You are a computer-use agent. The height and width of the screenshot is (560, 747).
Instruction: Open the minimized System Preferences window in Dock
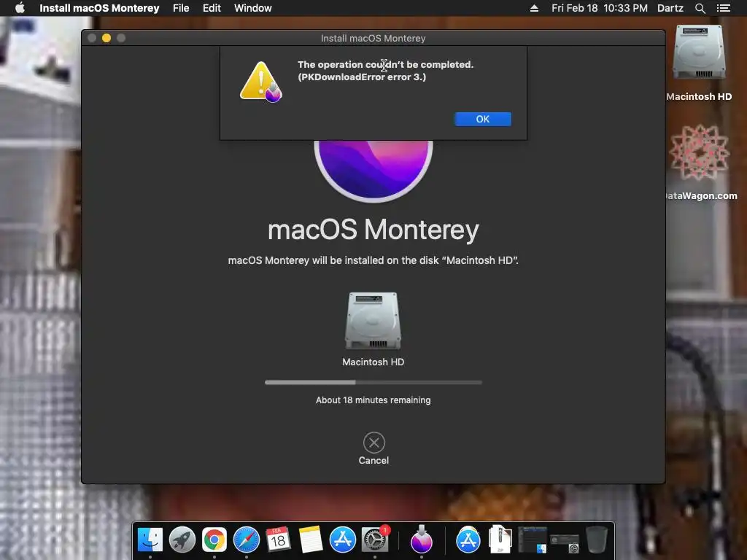click(565, 543)
